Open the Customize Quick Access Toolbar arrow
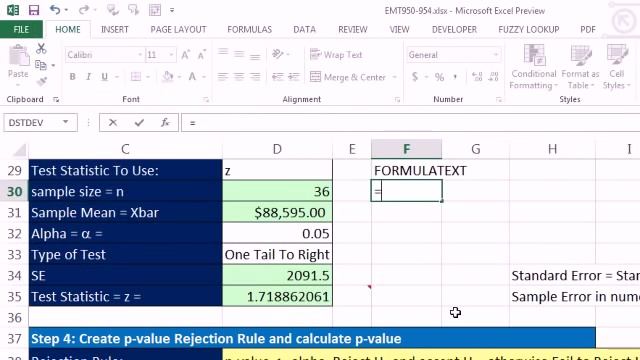Viewport: 640px width, 360px height. click(172, 10)
